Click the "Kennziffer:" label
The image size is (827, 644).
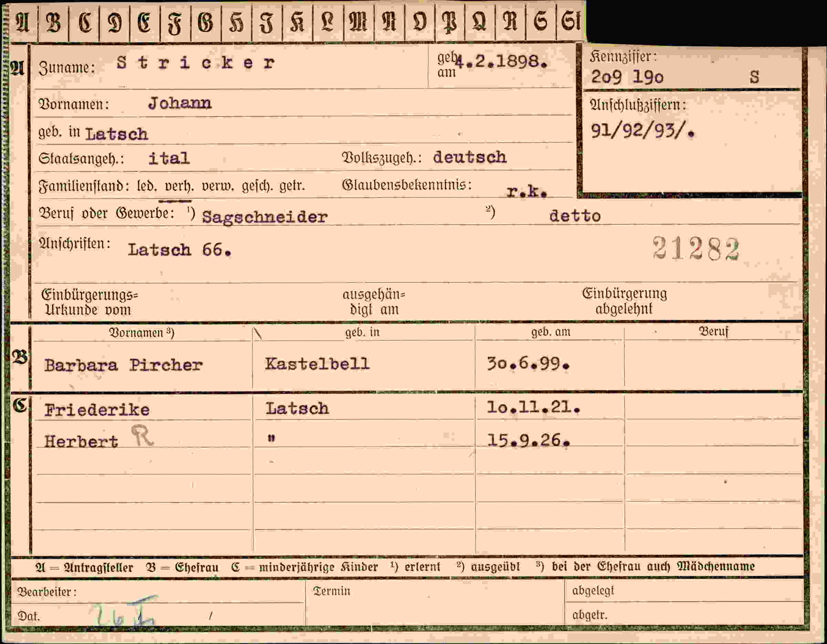coord(623,57)
